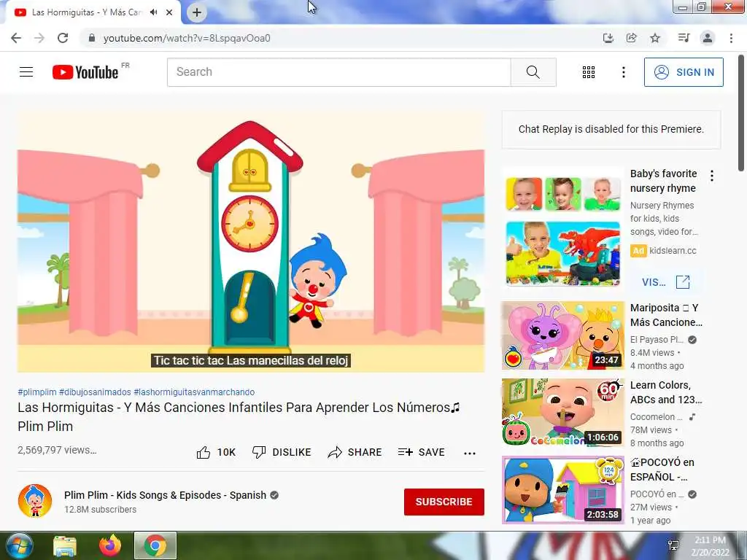Select the Chrome taskbar button

(x=155, y=545)
